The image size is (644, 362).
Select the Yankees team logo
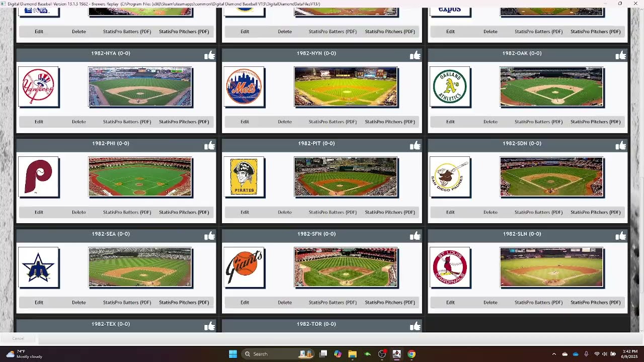pyautogui.click(x=39, y=87)
